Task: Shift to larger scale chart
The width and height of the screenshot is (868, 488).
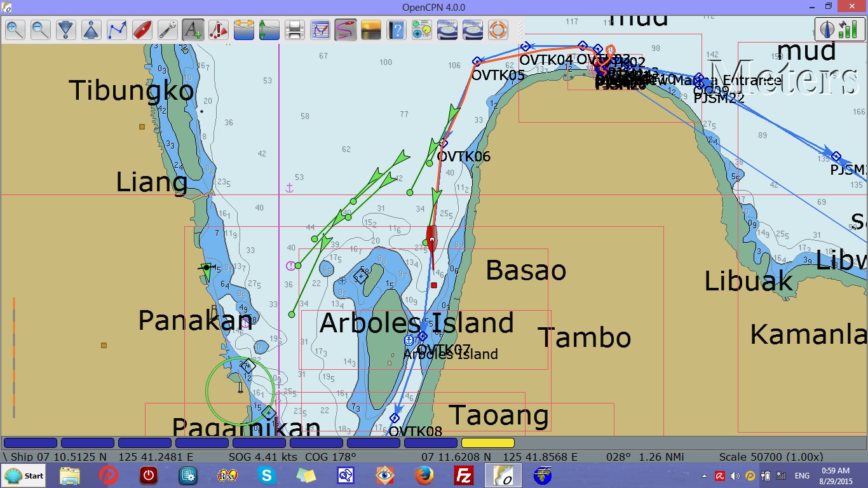Action: tap(66, 29)
